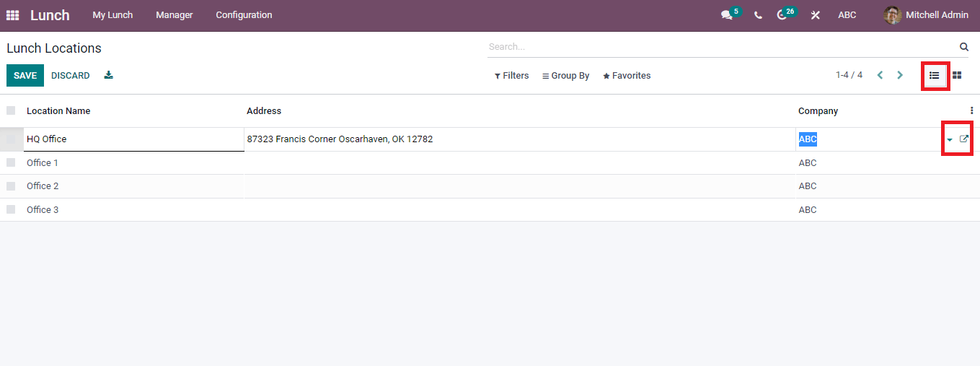
Task: Toggle select-all checkbox in header
Action: [x=11, y=110]
